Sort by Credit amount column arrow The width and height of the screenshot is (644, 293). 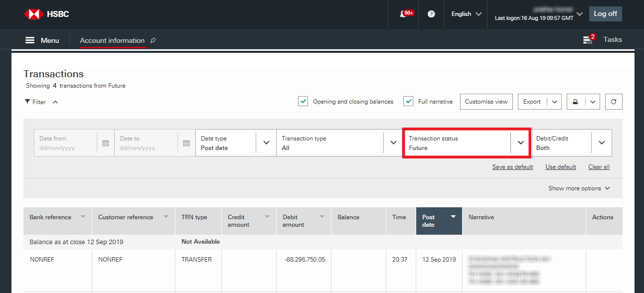tap(267, 217)
